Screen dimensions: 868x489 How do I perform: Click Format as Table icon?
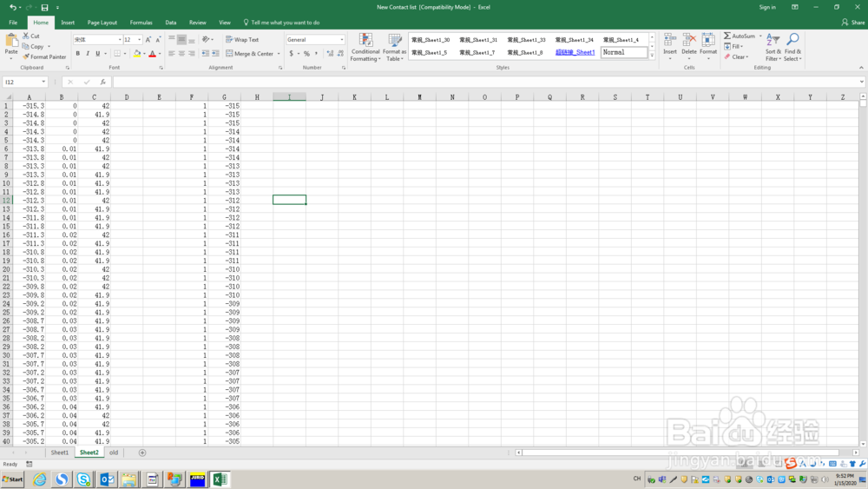click(x=395, y=40)
